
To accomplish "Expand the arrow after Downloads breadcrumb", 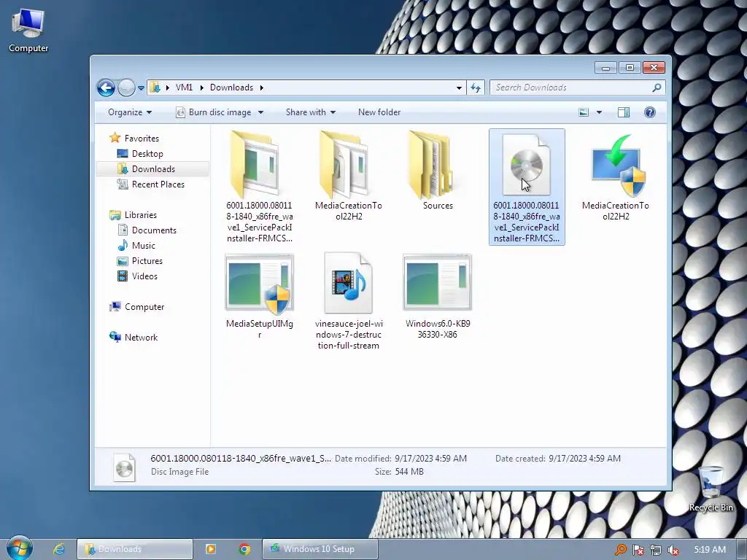I will point(262,87).
